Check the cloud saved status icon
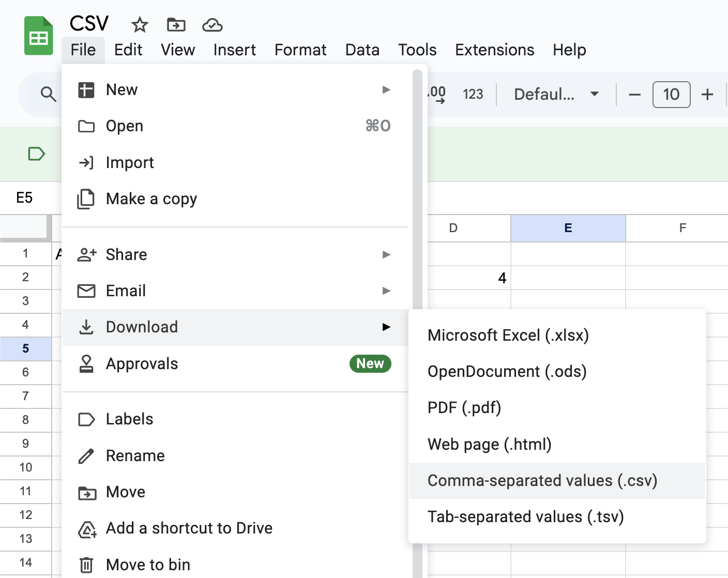The image size is (728, 578). [212, 24]
